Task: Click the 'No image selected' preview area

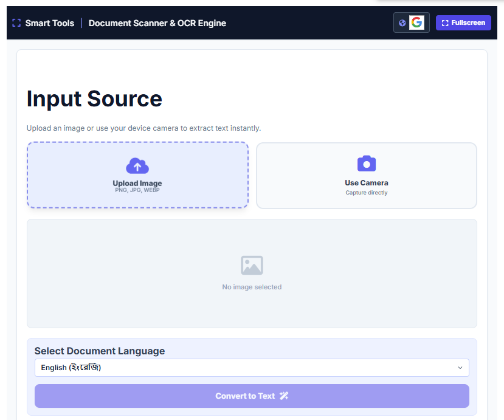Action: point(252,274)
